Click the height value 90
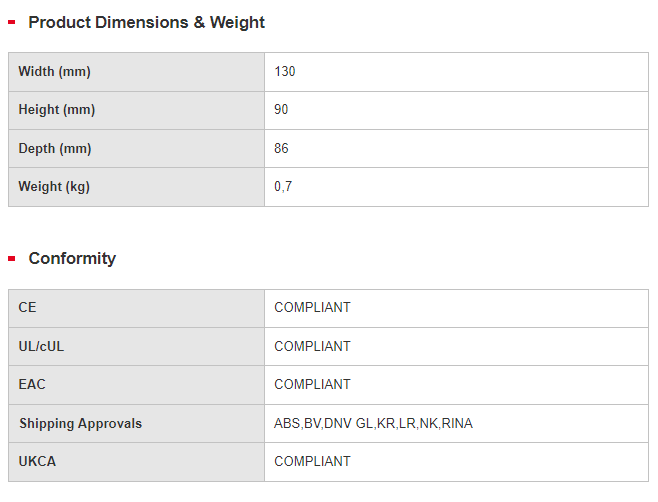This screenshot has height=502, width=658. (x=281, y=110)
